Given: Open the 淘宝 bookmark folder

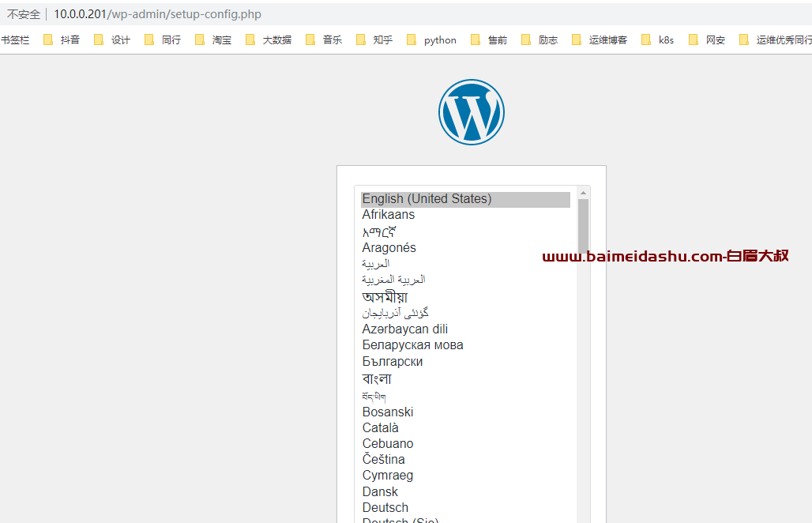Looking at the screenshot, I should pyautogui.click(x=212, y=40).
